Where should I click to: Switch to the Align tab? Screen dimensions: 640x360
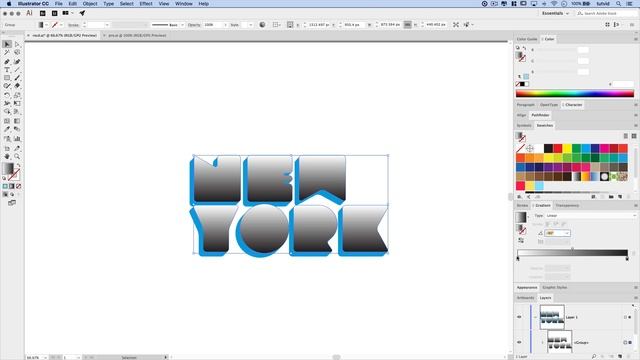[522, 115]
